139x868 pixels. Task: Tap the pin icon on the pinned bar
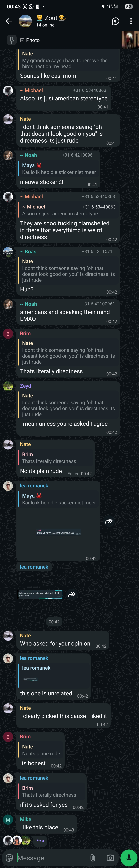click(x=11, y=40)
